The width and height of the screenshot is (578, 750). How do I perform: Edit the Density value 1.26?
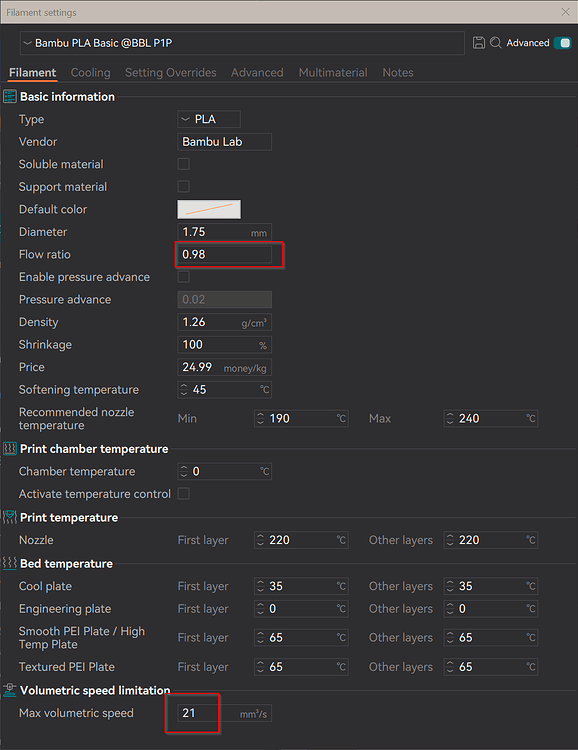224,322
